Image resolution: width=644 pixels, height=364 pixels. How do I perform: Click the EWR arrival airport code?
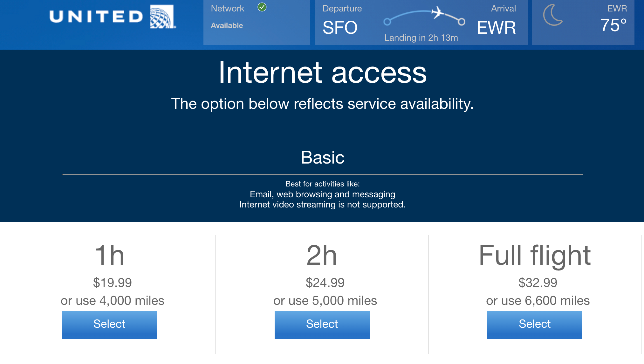pyautogui.click(x=496, y=28)
